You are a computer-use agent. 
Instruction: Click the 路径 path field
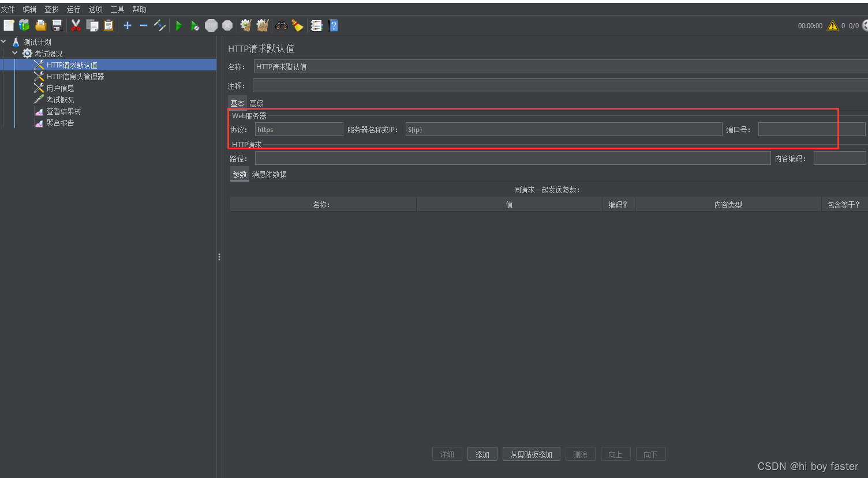coord(513,158)
